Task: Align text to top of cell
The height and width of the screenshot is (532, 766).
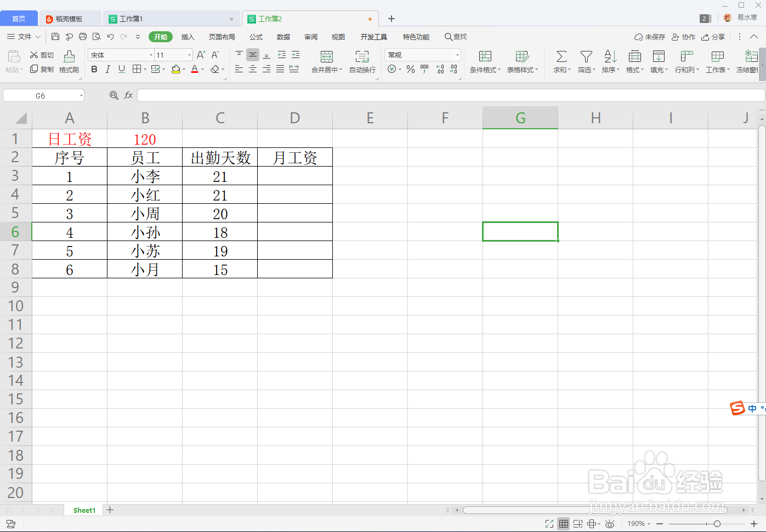Action: click(x=239, y=55)
